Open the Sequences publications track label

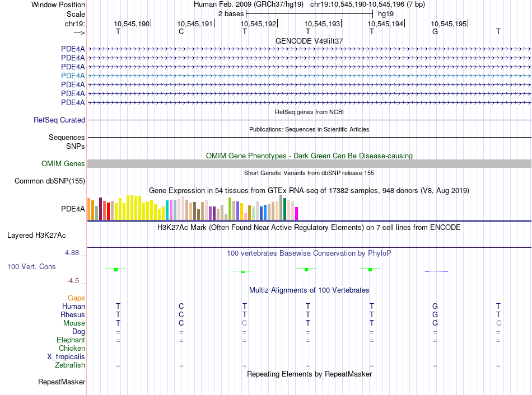[x=67, y=137]
